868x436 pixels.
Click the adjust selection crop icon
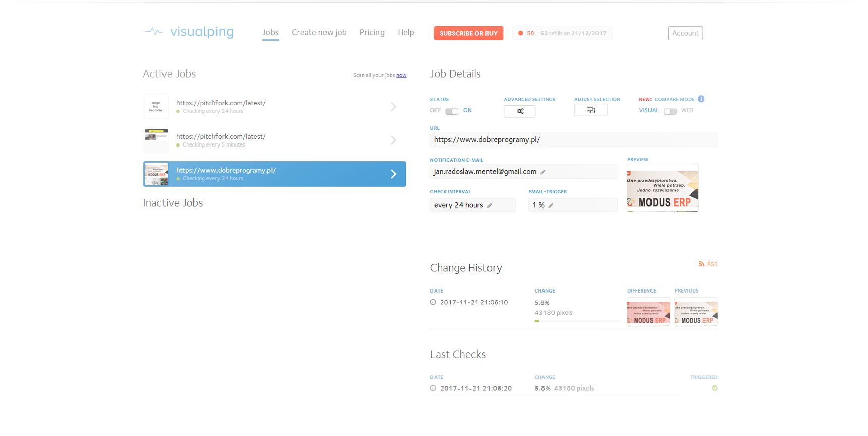(x=591, y=110)
